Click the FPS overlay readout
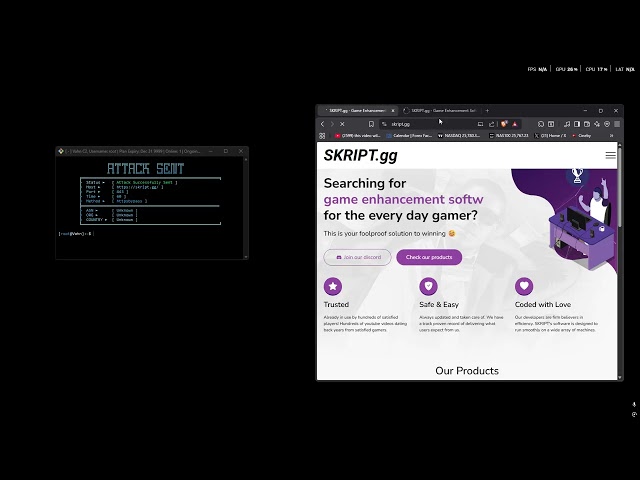 point(537,69)
